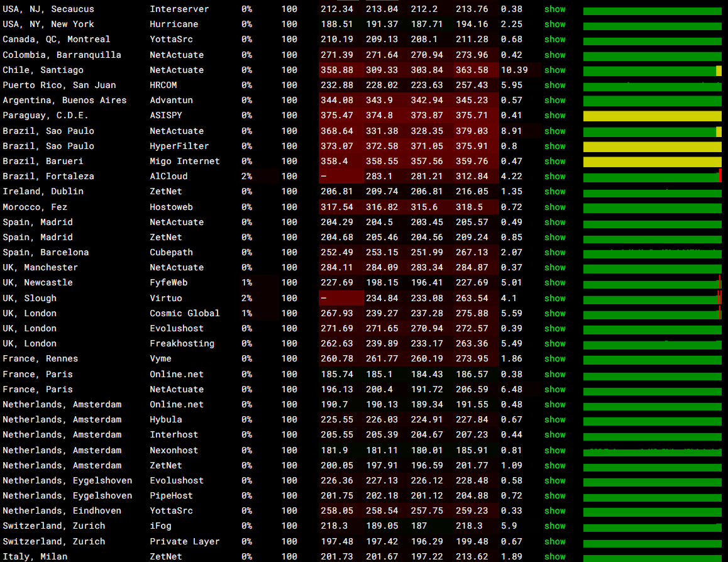Click show for Paraguay ASISPY row
The height and width of the screenshot is (562, 728).
click(555, 115)
